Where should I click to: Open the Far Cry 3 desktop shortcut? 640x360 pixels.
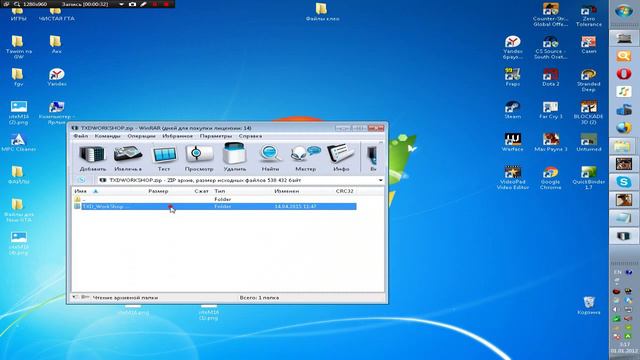(x=550, y=109)
